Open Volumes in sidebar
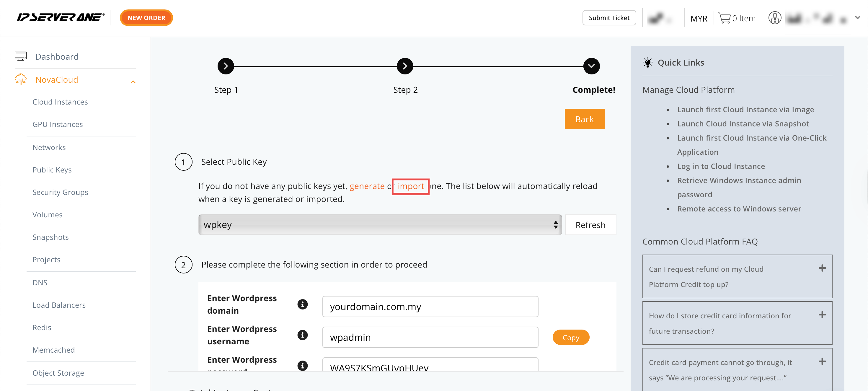 (48, 215)
